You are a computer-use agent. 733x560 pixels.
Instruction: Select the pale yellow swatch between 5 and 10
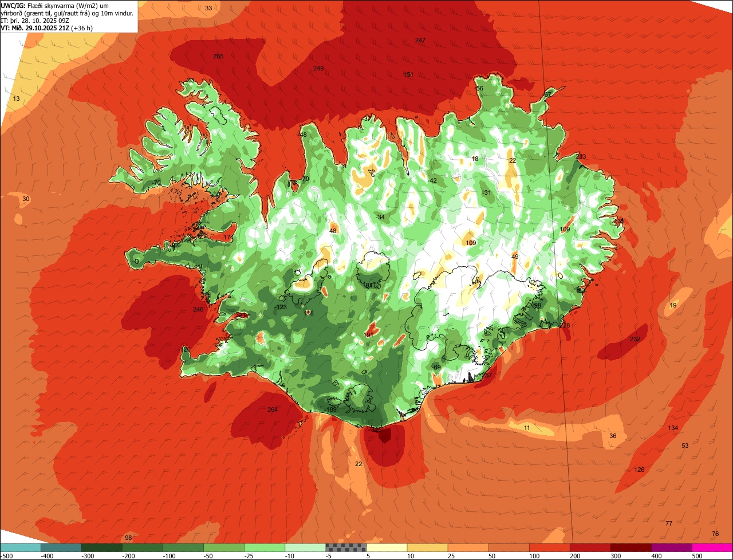pyautogui.click(x=386, y=548)
